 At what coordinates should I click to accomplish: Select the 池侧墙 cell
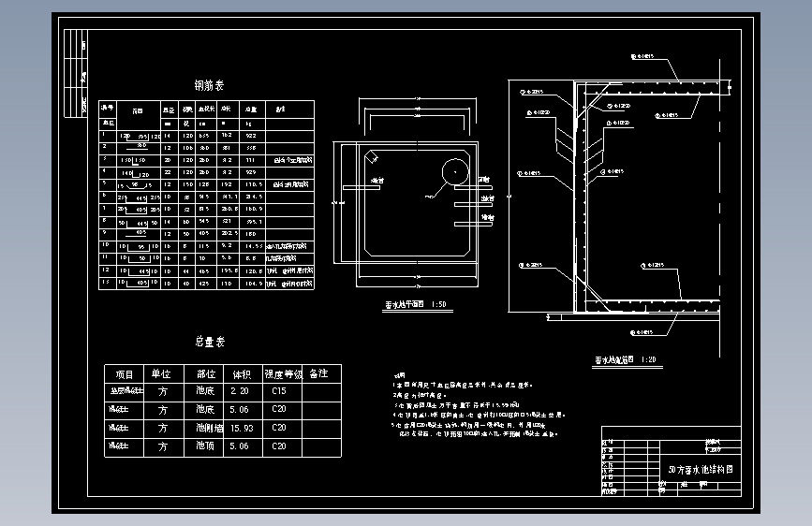(210, 428)
